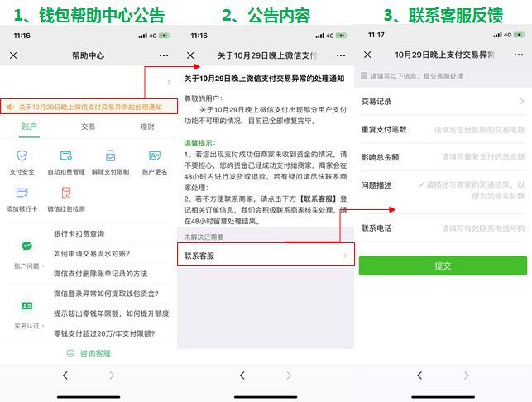
Task: Tap the 解除支付限制 icon
Action: 110,156
